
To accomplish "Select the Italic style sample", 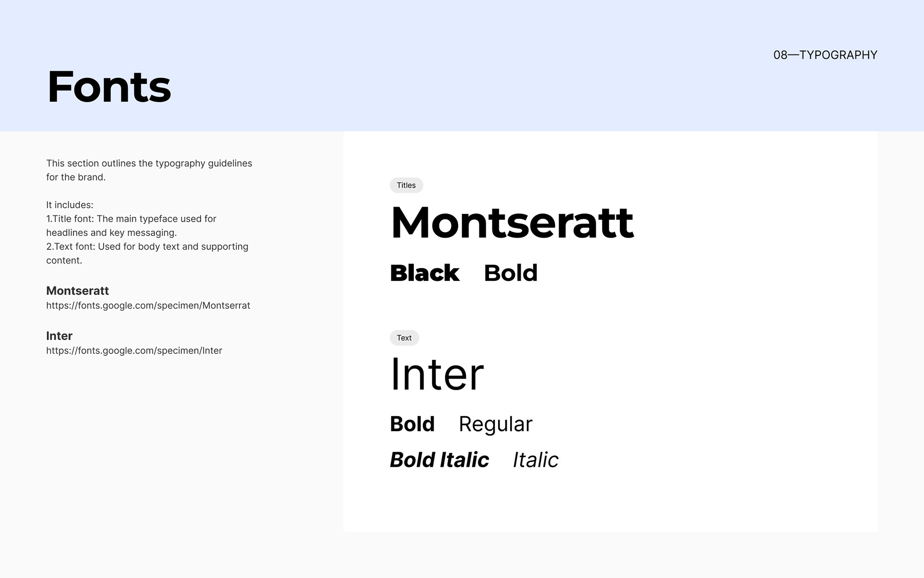I will pos(535,460).
